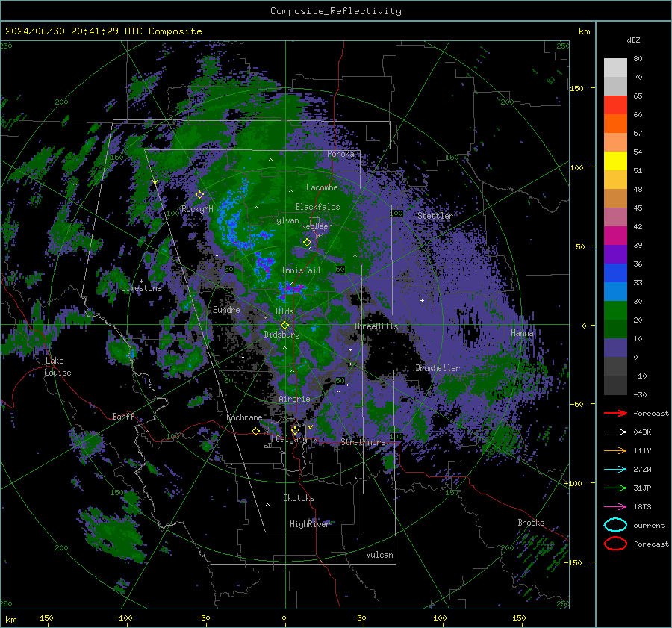Click the dBZ legend heading
This screenshot has width=672, height=628.
(633, 40)
